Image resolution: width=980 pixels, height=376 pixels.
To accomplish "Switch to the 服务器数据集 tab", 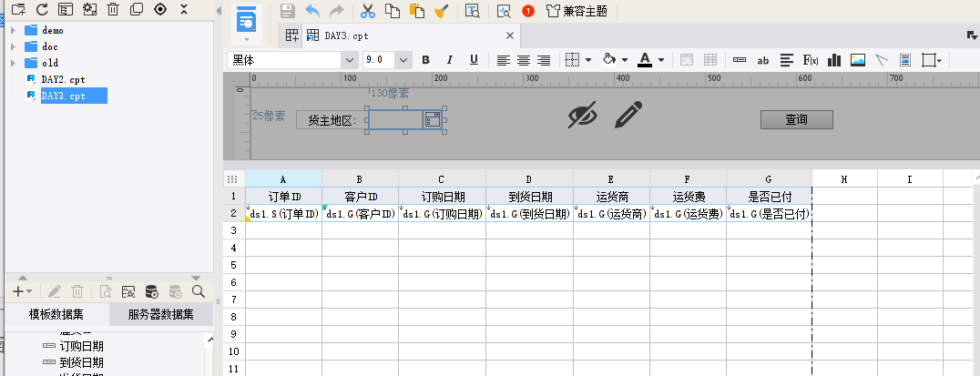I will 160,314.
